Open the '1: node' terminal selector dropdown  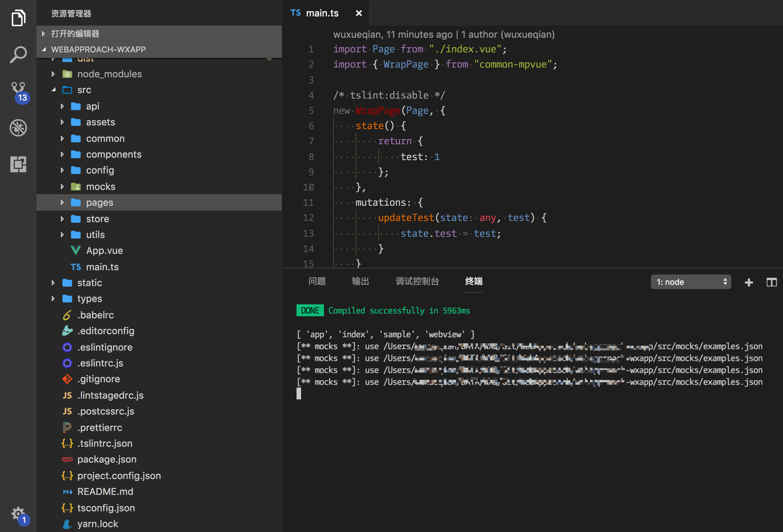(690, 282)
